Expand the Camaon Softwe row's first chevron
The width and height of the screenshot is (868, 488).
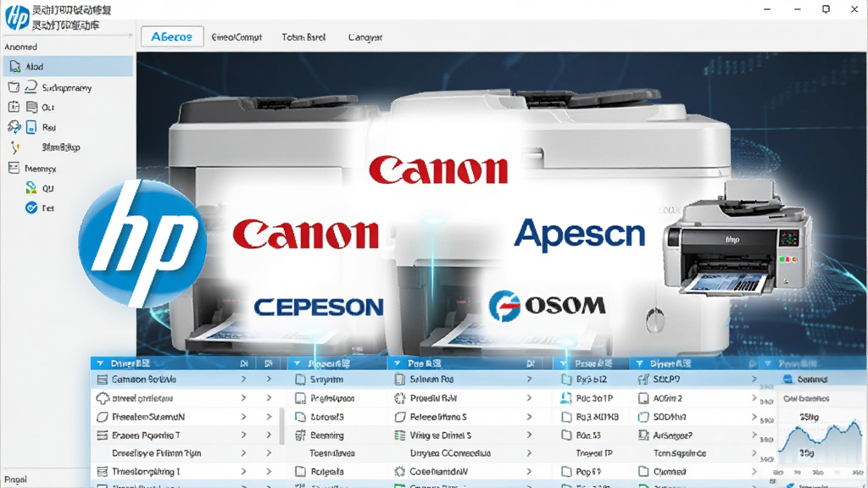[x=243, y=379]
